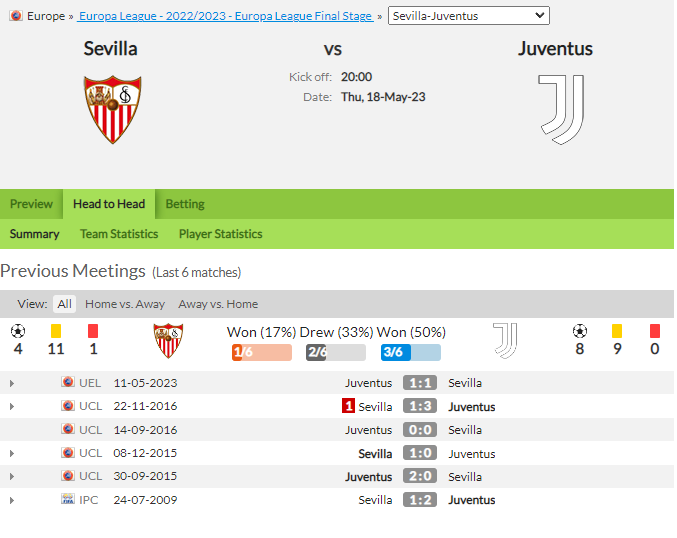Open the Europa League Final Stage link
677x538 pixels.
225,16
